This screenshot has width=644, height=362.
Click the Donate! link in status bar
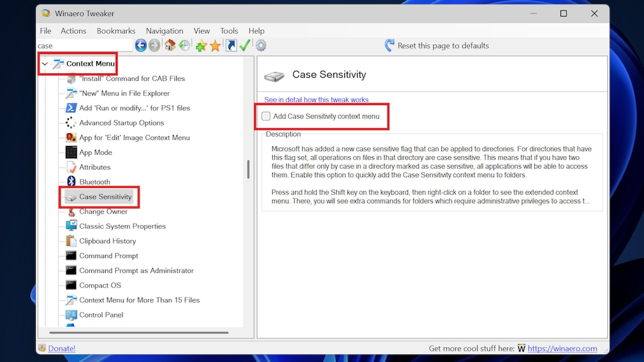61,349
